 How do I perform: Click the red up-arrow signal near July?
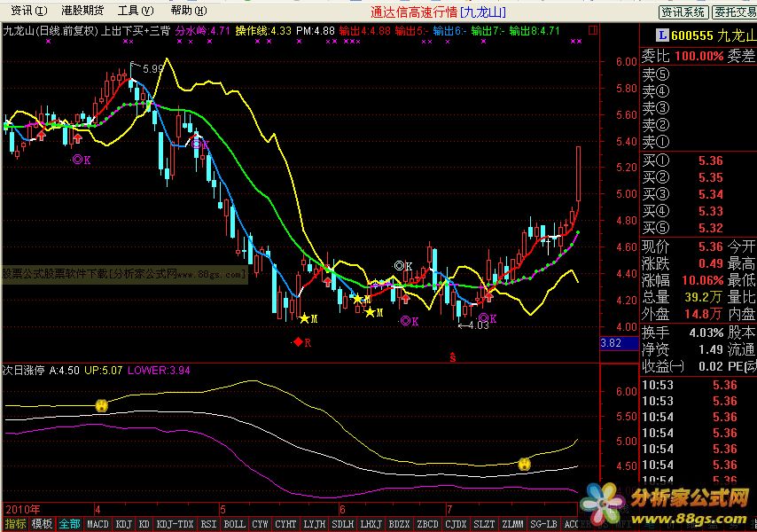click(x=489, y=297)
